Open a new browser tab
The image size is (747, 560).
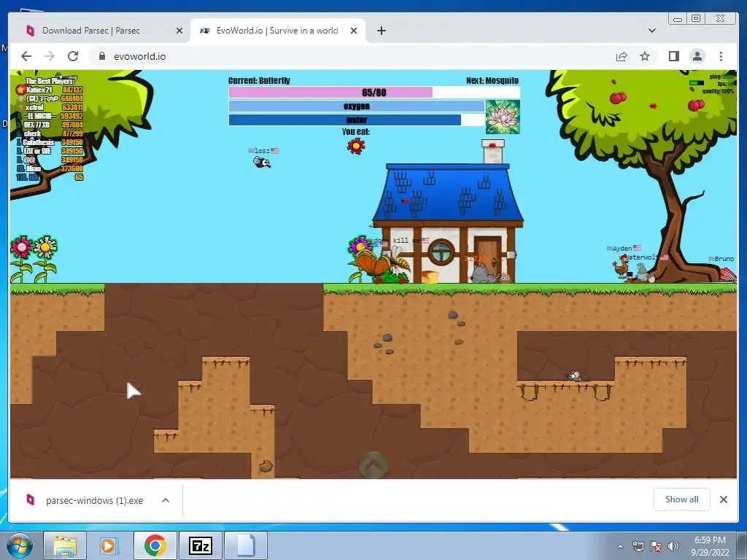coord(381,31)
